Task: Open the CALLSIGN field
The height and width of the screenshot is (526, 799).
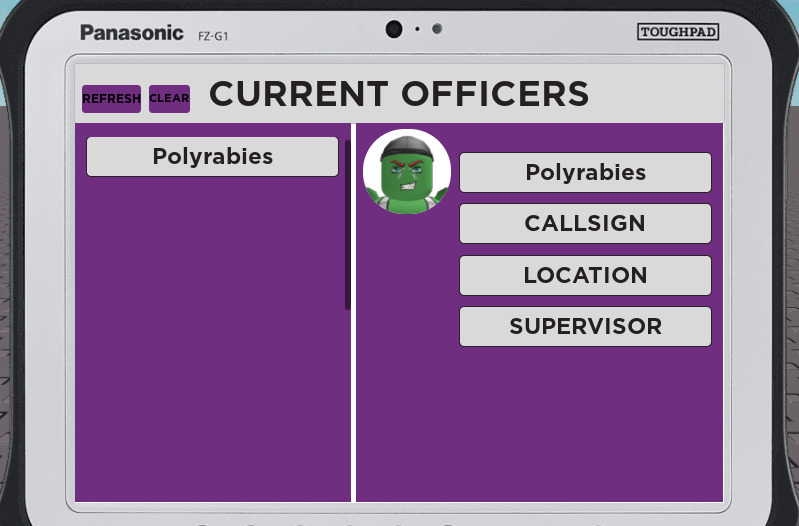Action: [x=585, y=223]
